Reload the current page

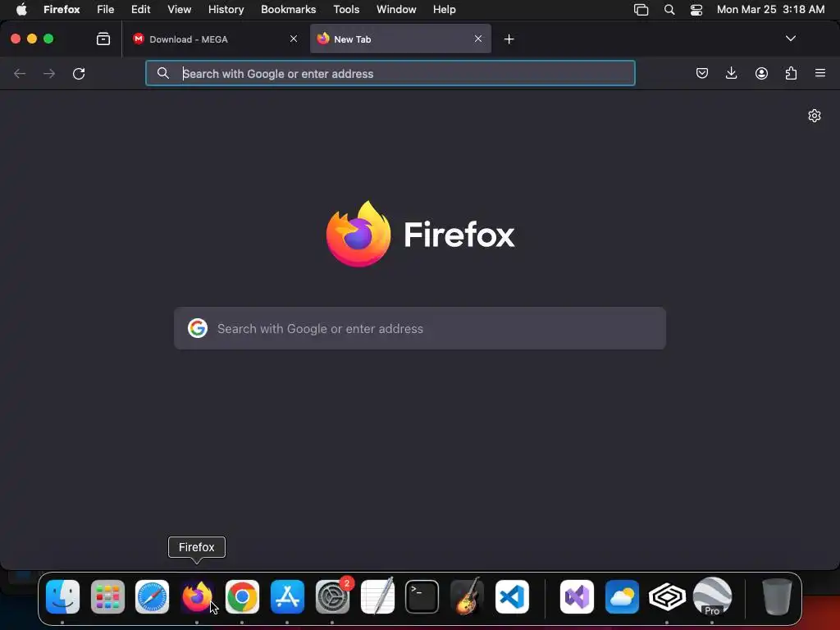point(79,73)
